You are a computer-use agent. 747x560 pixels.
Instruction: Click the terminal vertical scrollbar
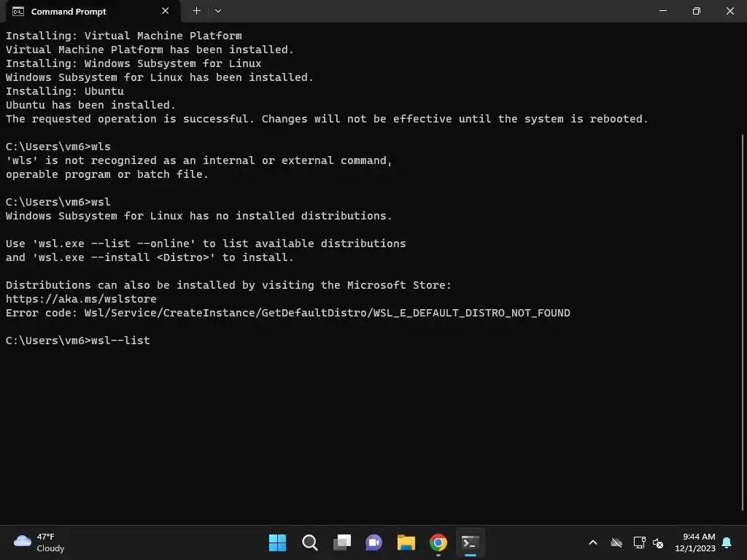(x=742, y=322)
